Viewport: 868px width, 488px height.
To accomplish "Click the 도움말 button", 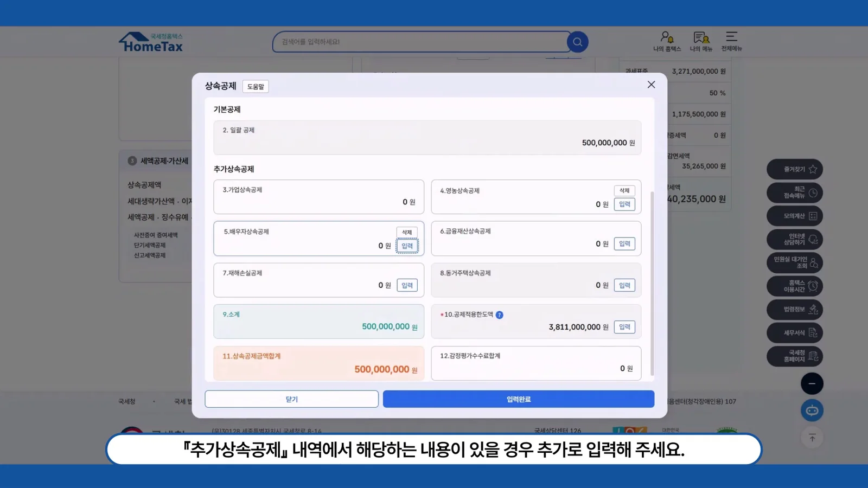I will click(256, 87).
